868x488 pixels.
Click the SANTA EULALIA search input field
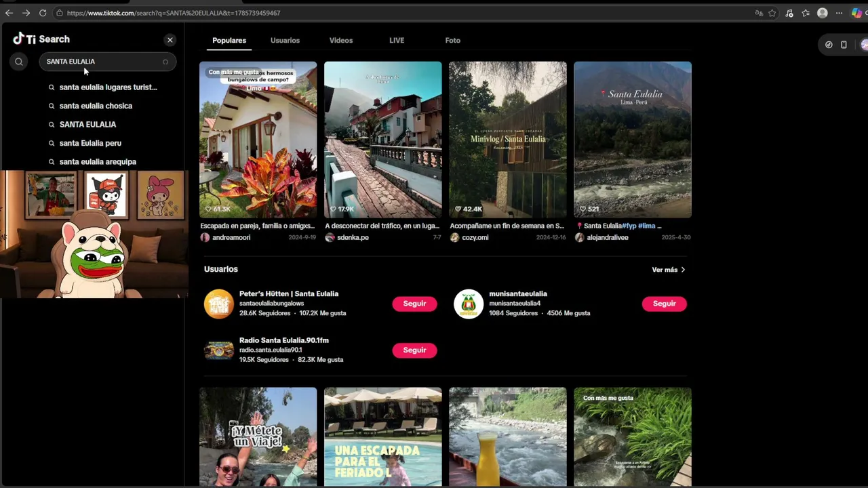click(108, 62)
